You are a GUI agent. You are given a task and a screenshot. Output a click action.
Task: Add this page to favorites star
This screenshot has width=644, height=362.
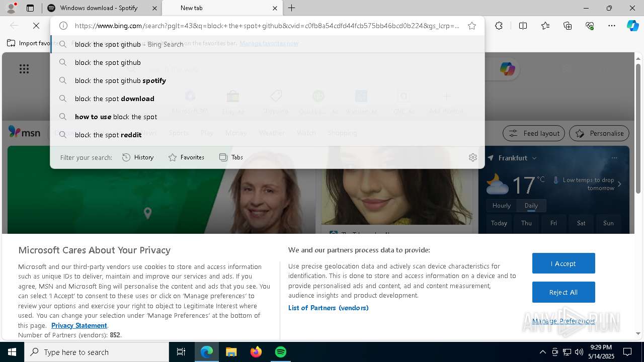point(472,26)
